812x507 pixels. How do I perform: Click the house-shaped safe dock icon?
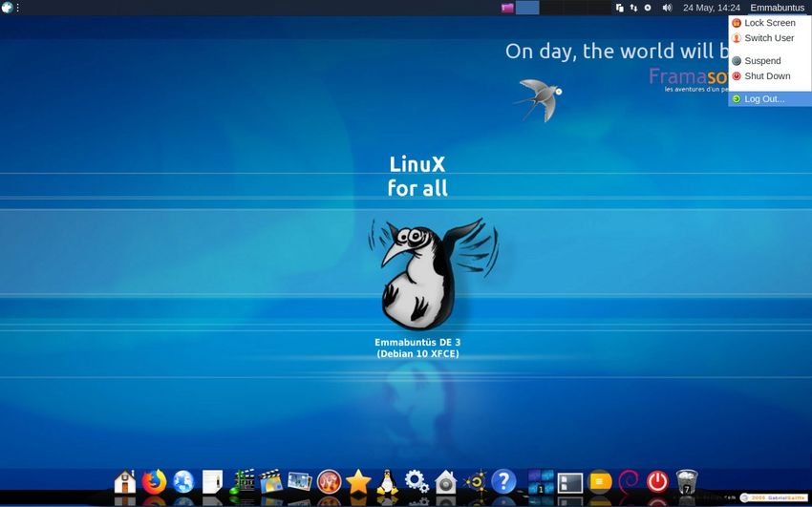(446, 481)
